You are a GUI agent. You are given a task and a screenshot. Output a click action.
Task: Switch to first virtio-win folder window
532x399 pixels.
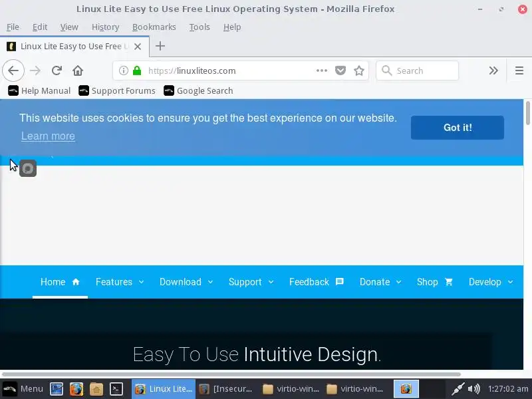291,389
